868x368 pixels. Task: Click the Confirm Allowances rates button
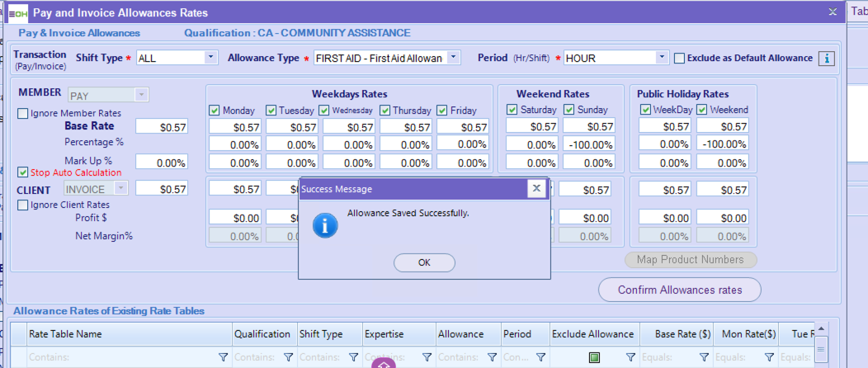(679, 290)
